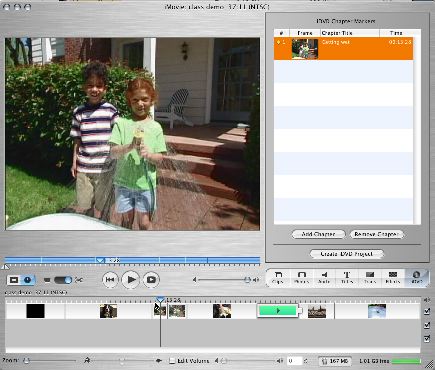The width and height of the screenshot is (435, 370).
Task: Click the turtle (slower) speed icon
Action: pyautogui.click(x=159, y=361)
